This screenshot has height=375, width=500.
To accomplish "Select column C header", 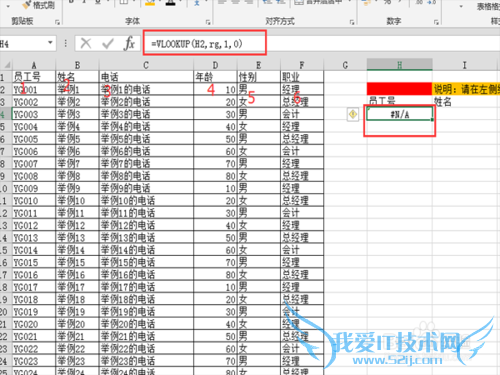I will [146, 65].
